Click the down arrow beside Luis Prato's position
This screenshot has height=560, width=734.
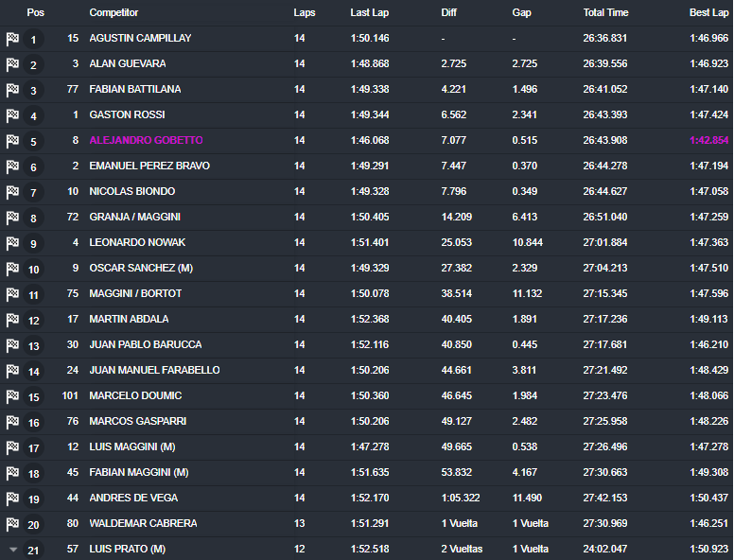[12, 549]
